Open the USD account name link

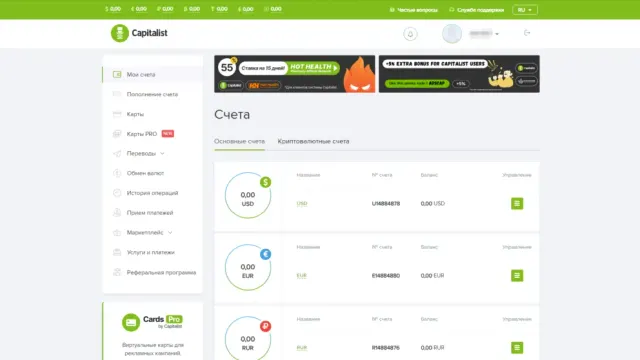[x=302, y=203]
